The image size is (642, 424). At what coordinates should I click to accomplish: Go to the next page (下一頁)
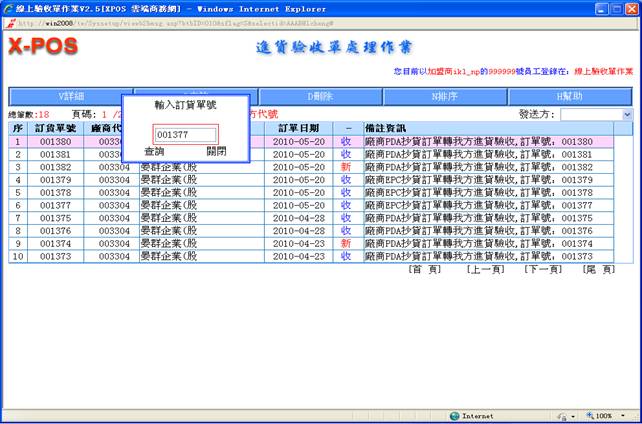[x=543, y=270]
